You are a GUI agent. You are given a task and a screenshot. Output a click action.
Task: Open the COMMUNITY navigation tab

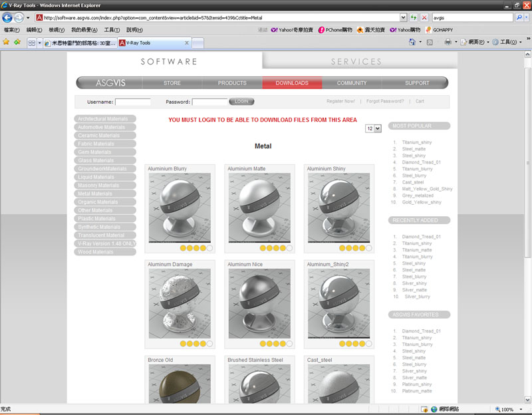352,82
